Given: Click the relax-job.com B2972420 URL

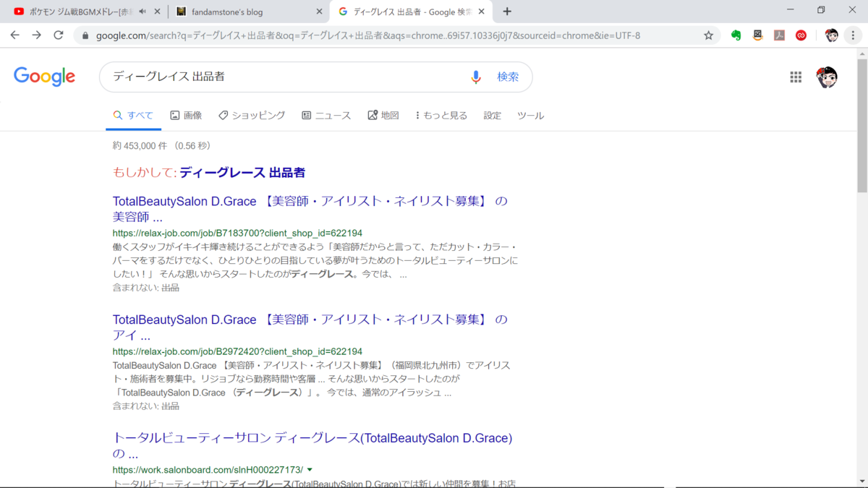Looking at the screenshot, I should (237, 352).
